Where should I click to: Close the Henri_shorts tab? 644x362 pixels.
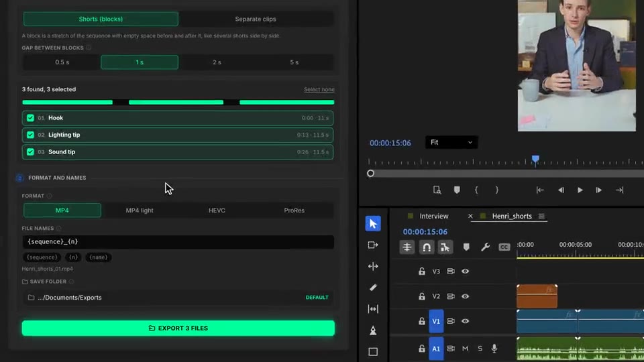[470, 217]
